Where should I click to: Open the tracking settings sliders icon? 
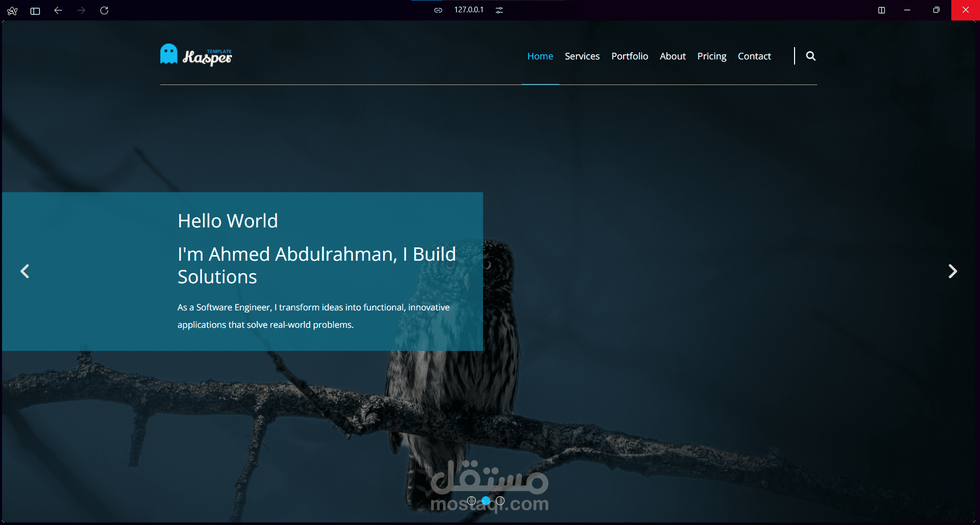499,9
